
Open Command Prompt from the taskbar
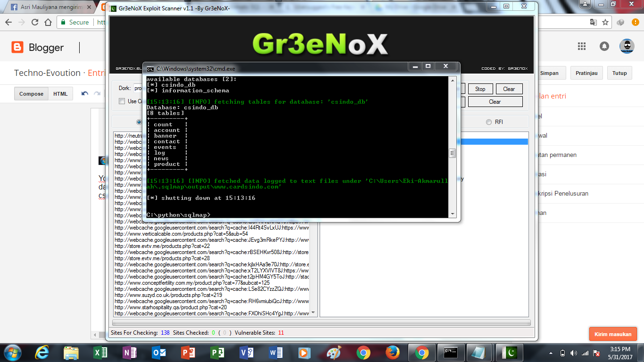click(x=450, y=352)
